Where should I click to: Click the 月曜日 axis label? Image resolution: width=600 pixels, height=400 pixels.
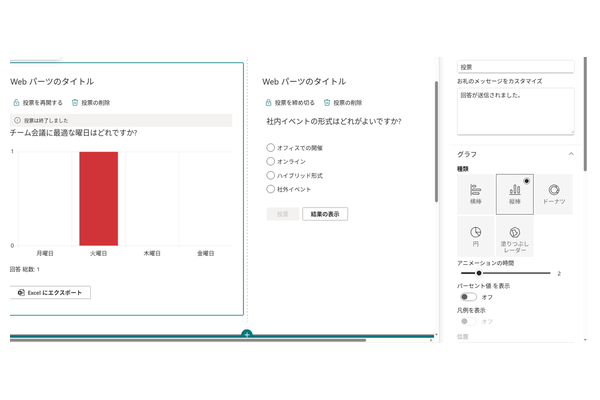click(45, 253)
